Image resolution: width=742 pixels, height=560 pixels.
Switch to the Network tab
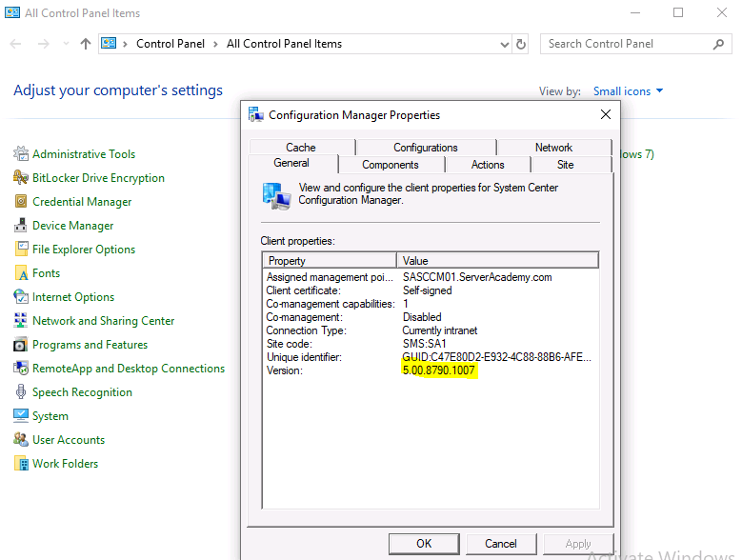click(x=553, y=148)
